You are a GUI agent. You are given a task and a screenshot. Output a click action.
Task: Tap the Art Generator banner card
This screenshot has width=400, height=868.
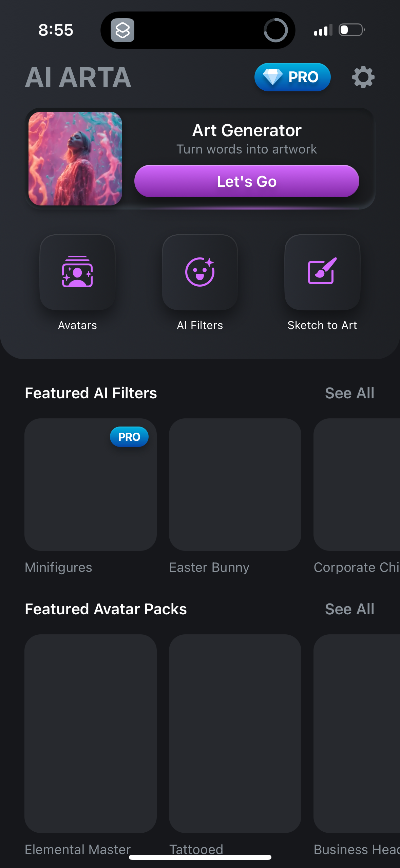(x=247, y=181)
